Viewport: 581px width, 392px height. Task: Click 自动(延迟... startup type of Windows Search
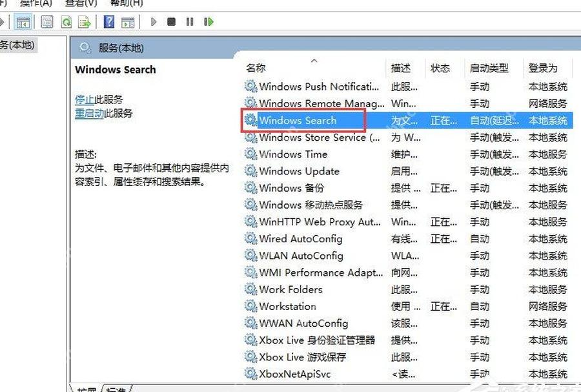[x=494, y=120]
